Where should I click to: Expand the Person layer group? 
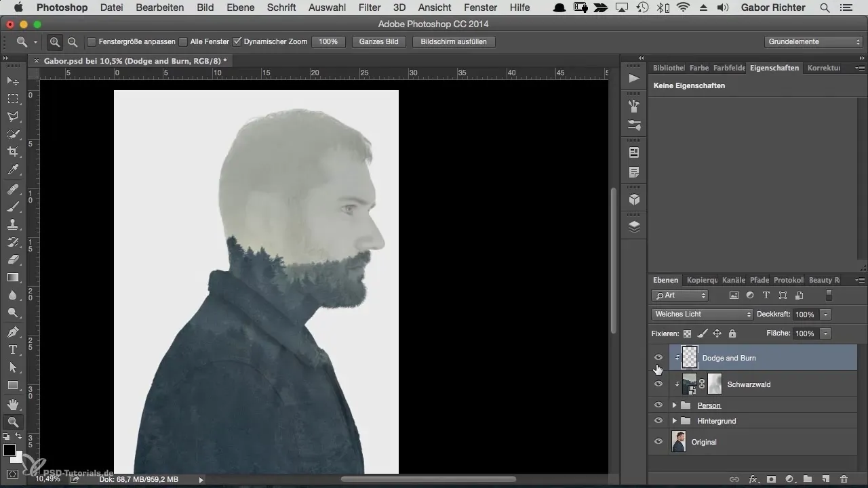tap(674, 405)
